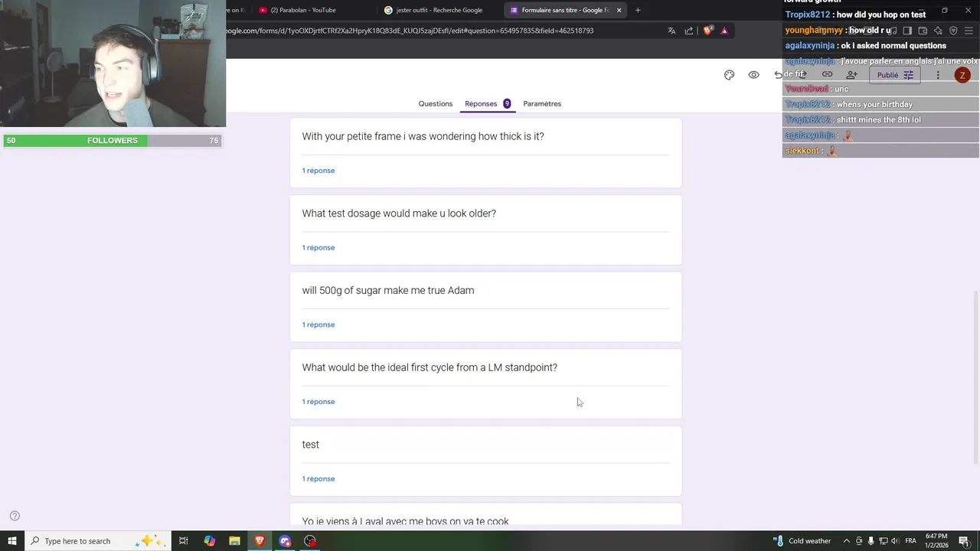Open 1 réponse under ideal first cycle question

(318, 402)
